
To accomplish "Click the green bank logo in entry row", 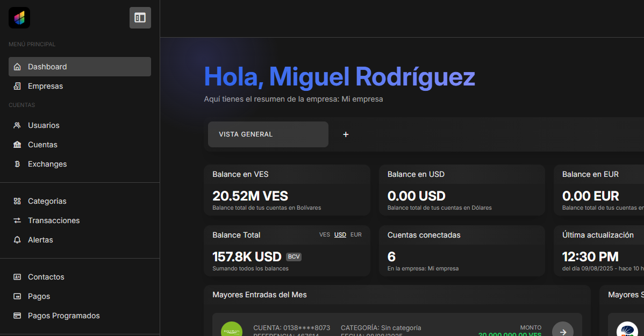I will point(232,329).
